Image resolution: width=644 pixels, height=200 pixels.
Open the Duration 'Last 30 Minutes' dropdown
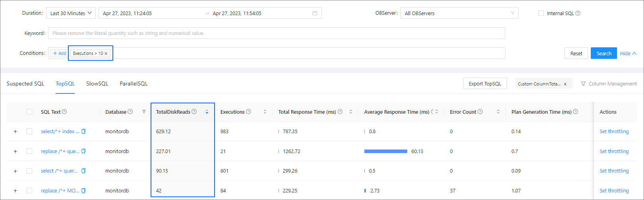(x=71, y=13)
